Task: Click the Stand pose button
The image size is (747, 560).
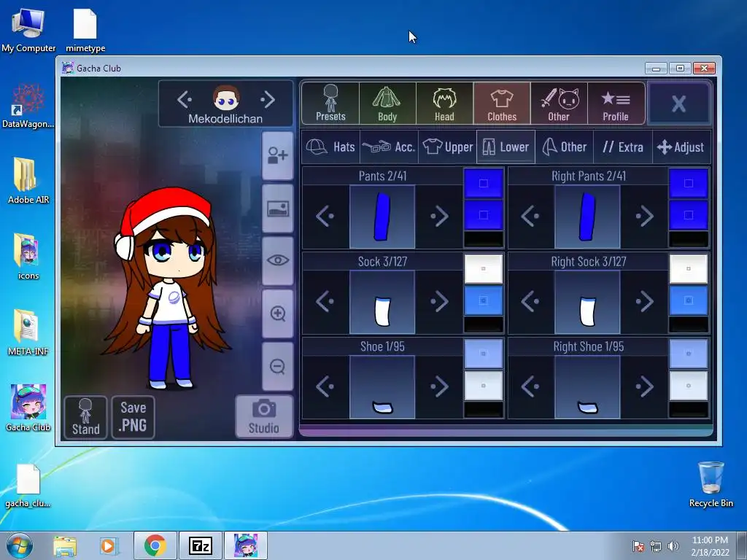Action: [x=86, y=417]
